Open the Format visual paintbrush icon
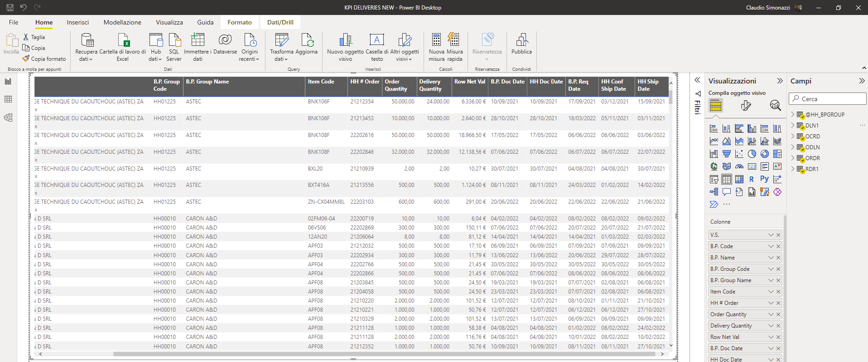This screenshot has height=362, width=868. tap(746, 106)
